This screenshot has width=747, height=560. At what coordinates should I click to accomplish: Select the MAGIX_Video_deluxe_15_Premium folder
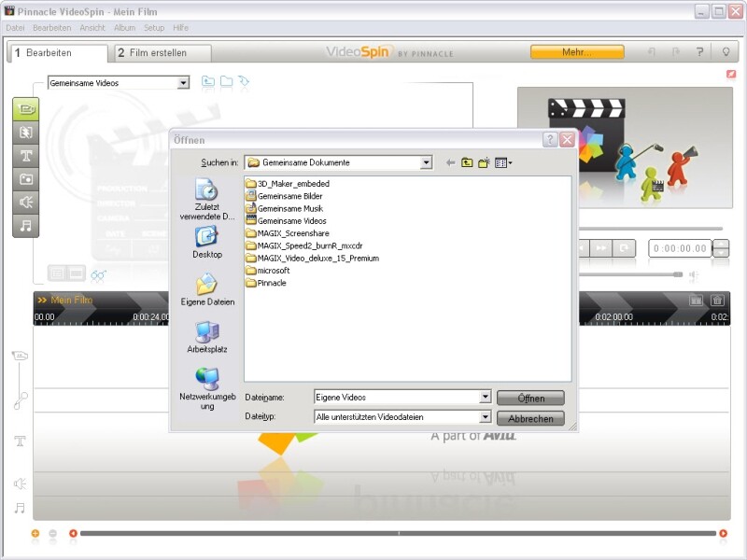(x=313, y=258)
